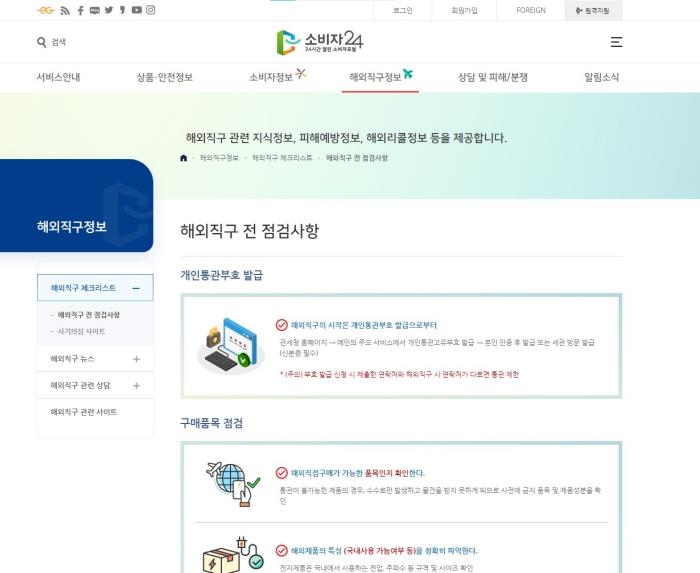Click the 회원가입 link

tap(464, 10)
